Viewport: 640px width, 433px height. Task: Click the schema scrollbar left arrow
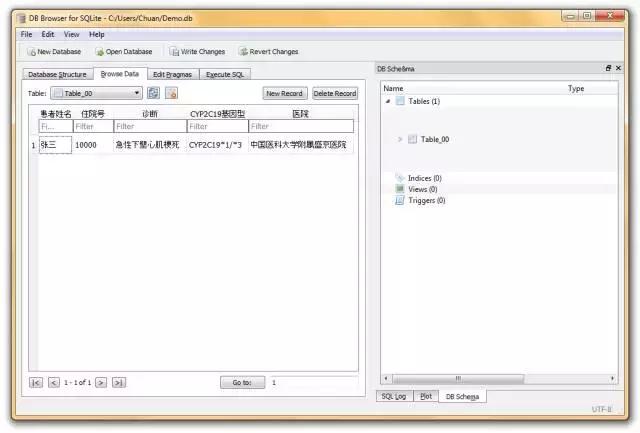(386, 379)
